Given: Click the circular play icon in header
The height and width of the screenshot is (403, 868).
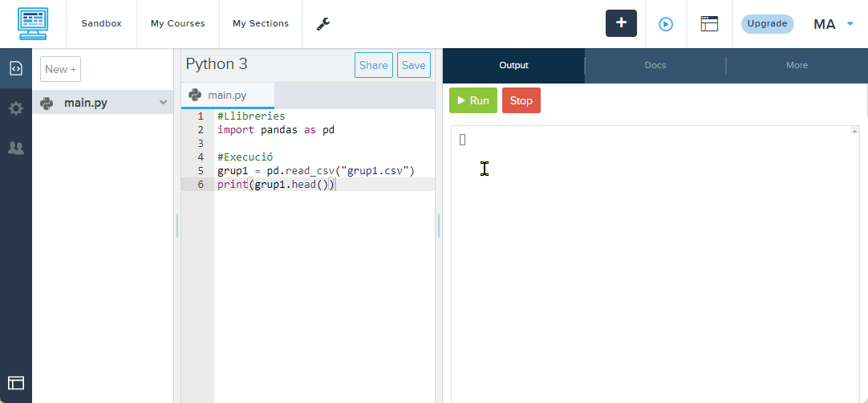Looking at the screenshot, I should [x=666, y=24].
